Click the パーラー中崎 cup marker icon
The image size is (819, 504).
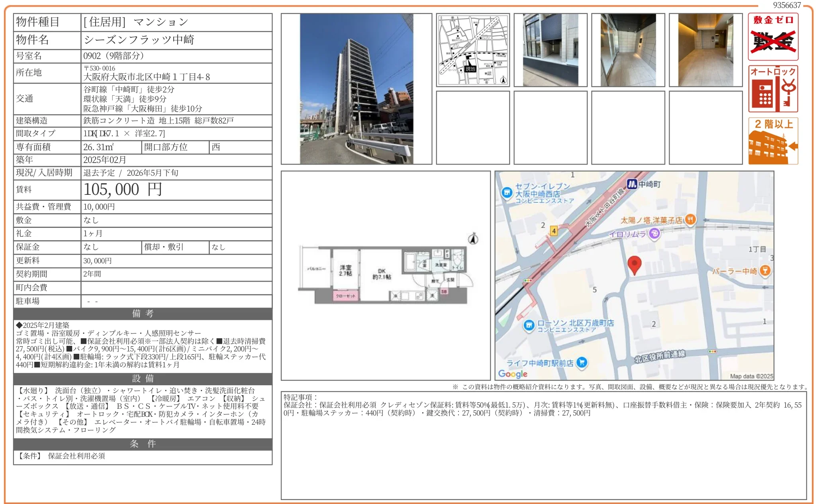tap(765, 271)
